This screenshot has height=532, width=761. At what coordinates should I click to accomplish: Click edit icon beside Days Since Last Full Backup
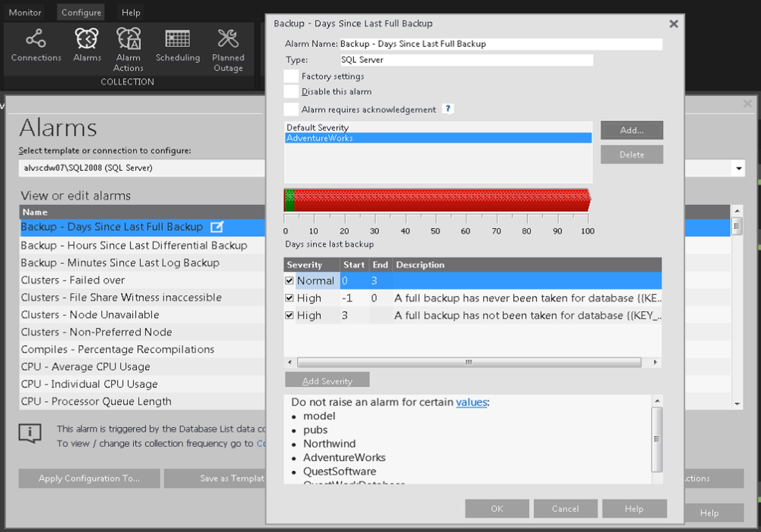click(217, 227)
